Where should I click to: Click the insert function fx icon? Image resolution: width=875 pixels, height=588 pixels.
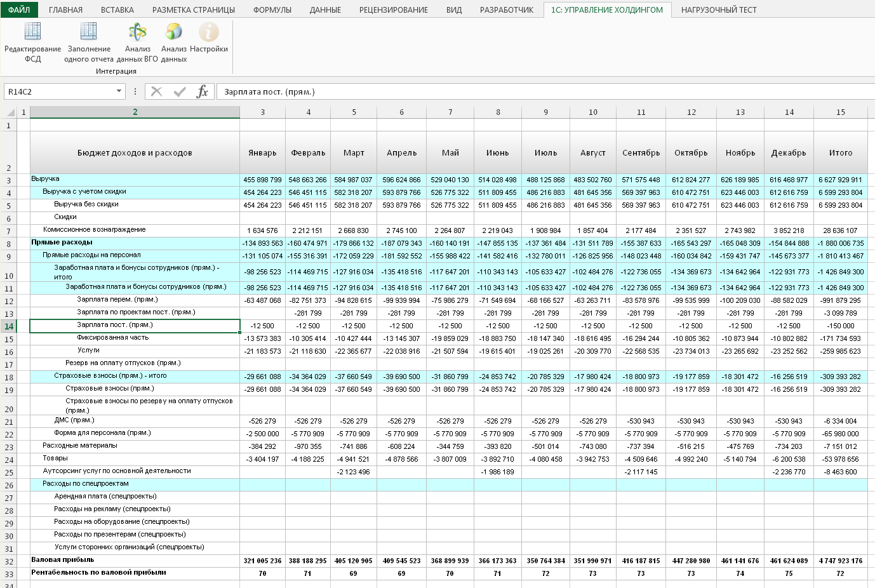tap(202, 91)
